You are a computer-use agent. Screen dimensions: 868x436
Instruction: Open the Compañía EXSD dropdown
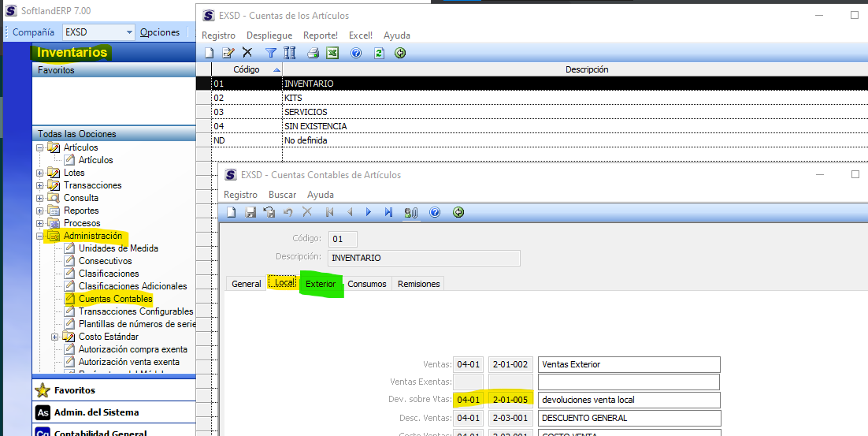129,32
